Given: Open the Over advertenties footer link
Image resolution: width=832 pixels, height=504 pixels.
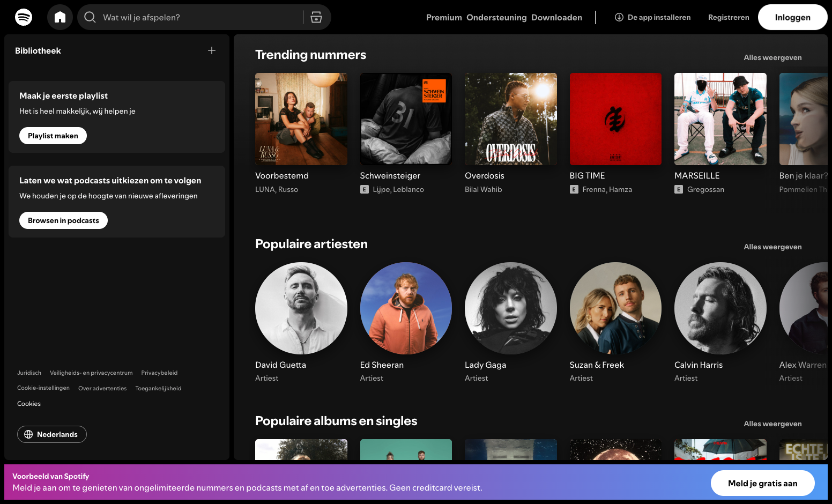Looking at the screenshot, I should coord(102,388).
